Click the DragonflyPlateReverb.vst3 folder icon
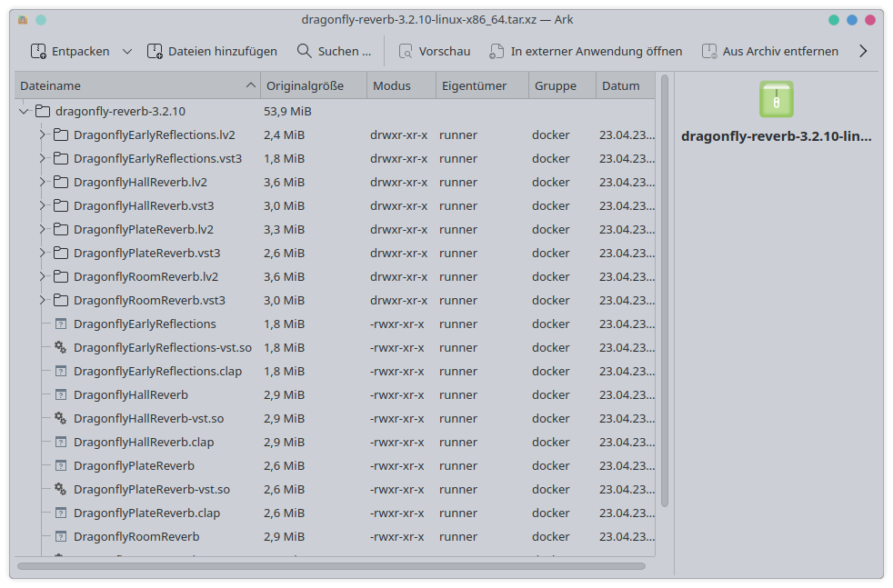 tap(61, 253)
